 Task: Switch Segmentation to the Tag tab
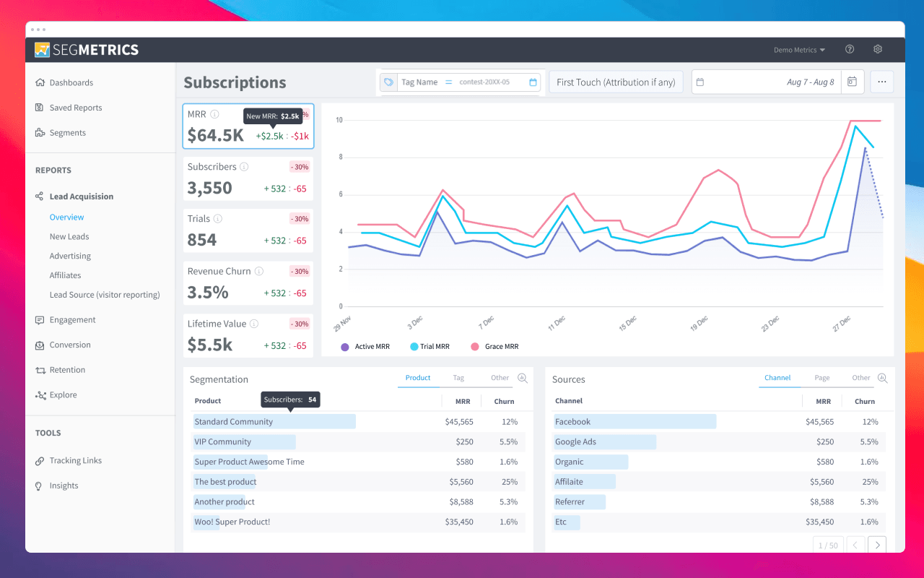[x=459, y=377]
